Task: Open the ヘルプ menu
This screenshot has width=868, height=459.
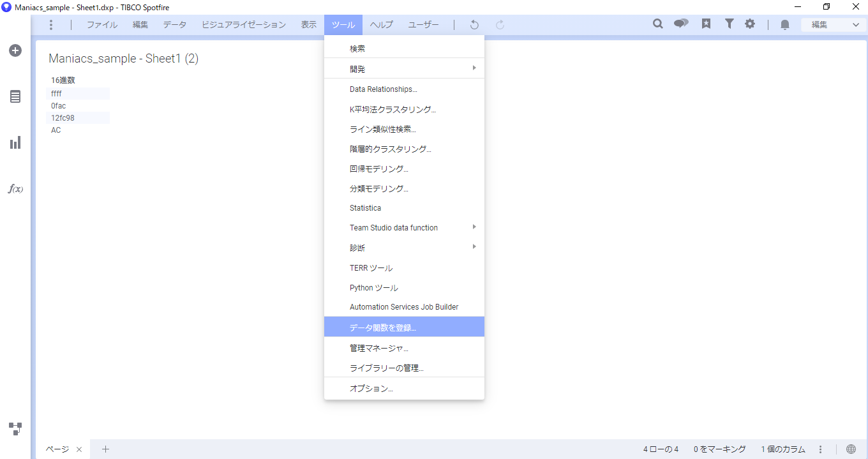Action: coord(382,25)
